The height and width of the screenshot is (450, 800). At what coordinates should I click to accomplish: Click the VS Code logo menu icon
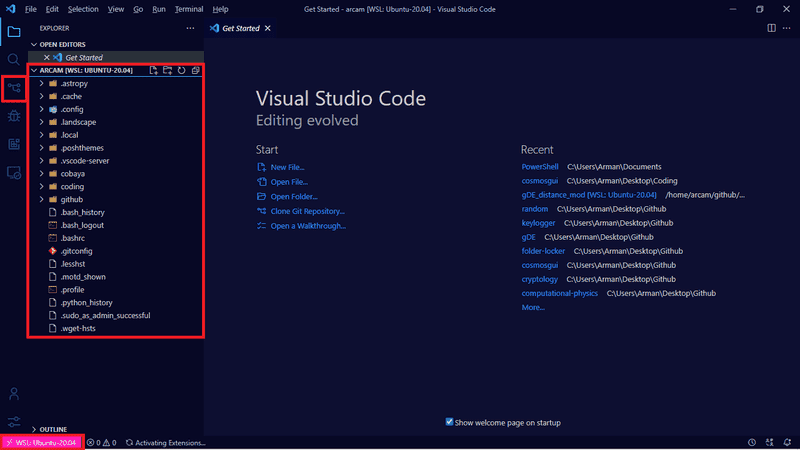point(11,9)
